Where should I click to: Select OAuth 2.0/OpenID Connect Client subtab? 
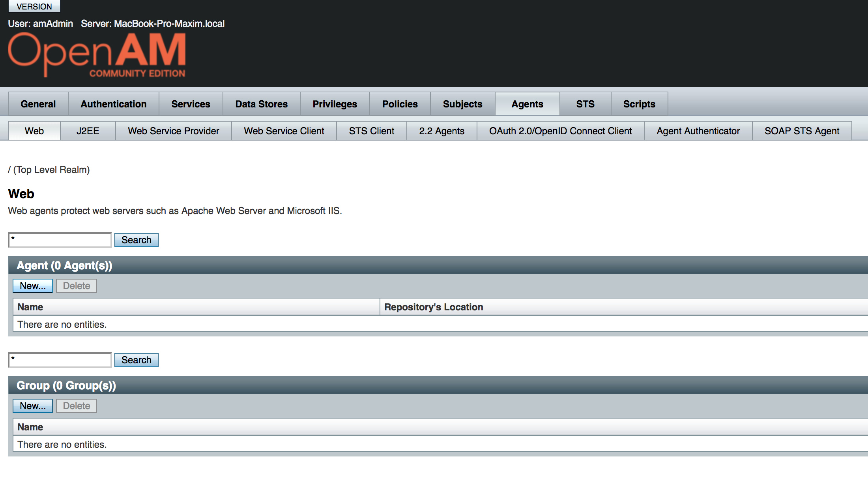click(560, 131)
